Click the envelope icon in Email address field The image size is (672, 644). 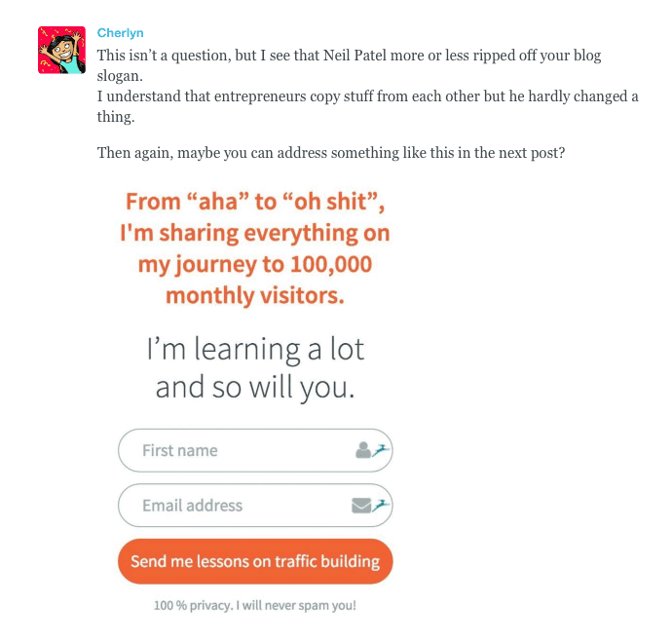[360, 505]
